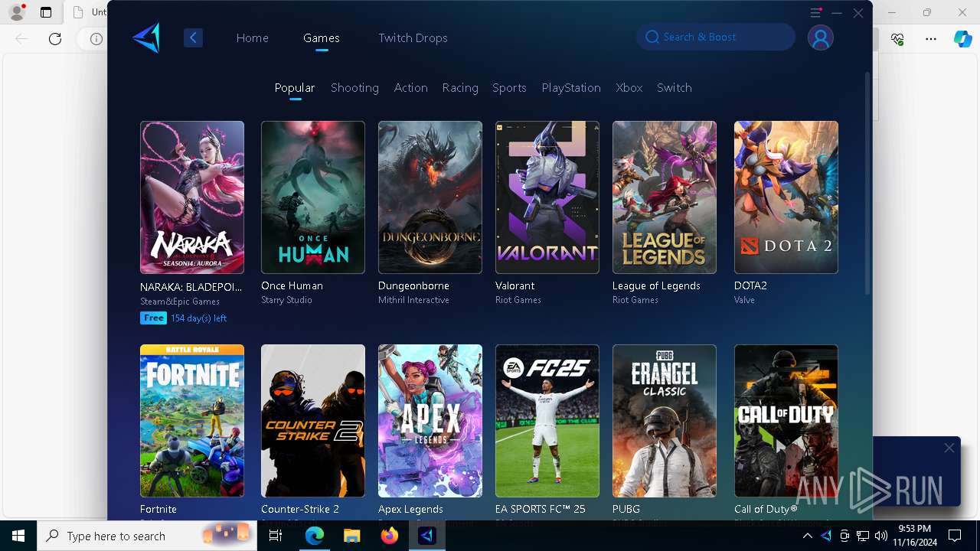Open the Edge tab actions icon
Image resolution: width=980 pixels, height=551 pixels.
46,12
